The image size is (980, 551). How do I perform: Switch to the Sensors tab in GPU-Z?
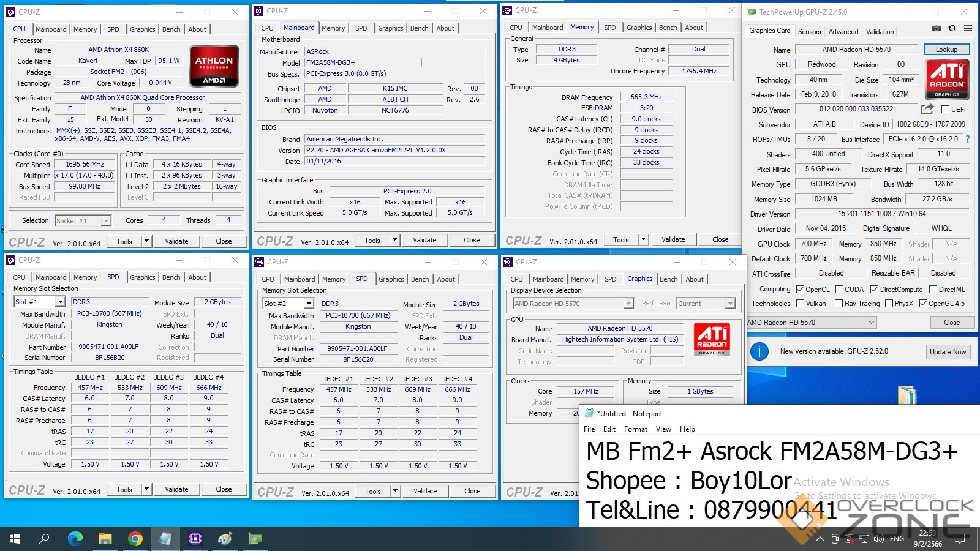[809, 32]
